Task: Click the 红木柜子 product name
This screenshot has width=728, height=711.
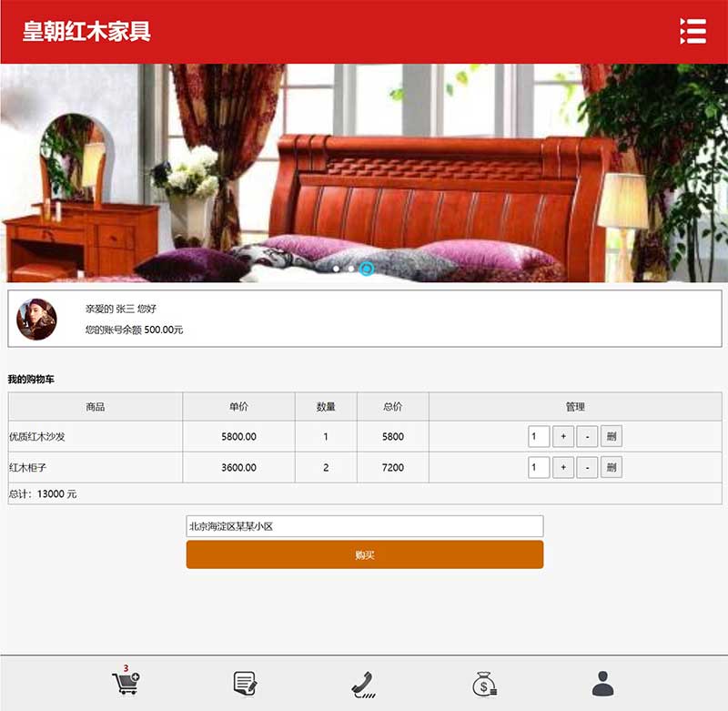Action: (x=28, y=468)
